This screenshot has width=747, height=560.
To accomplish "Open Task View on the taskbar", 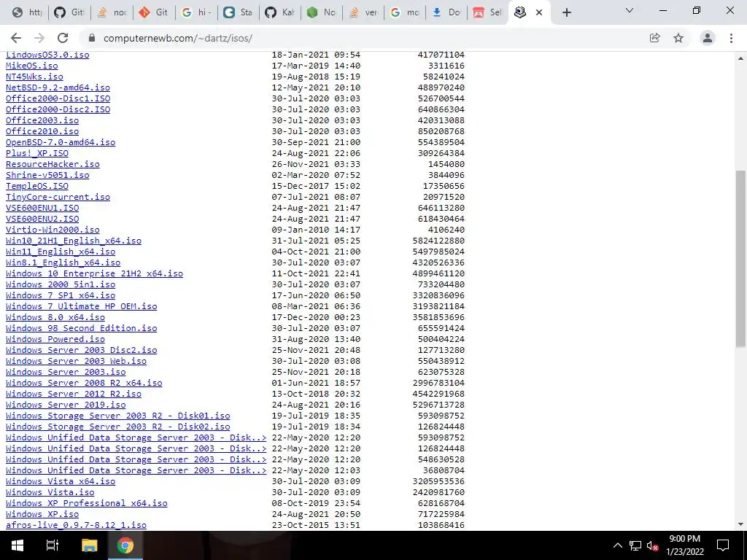I will pos(53,545).
